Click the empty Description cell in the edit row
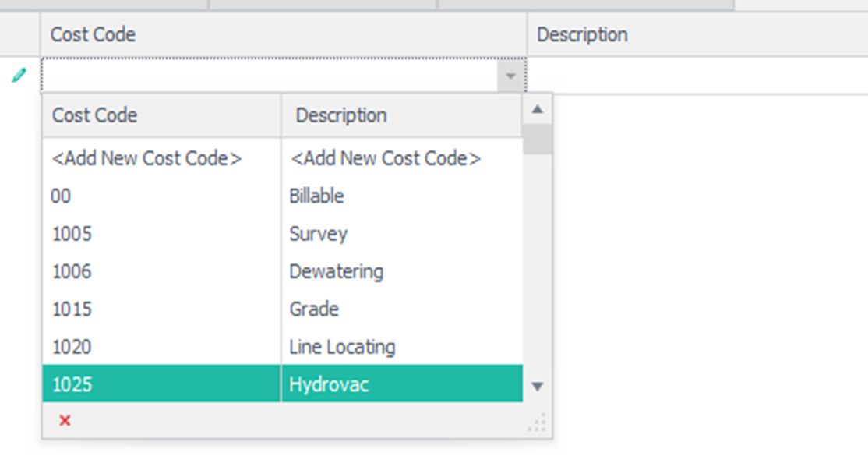This screenshot has height=456, width=868. [697, 76]
